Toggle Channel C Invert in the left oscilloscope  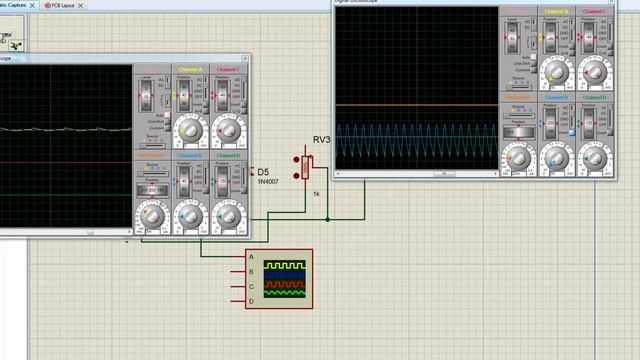click(244, 104)
